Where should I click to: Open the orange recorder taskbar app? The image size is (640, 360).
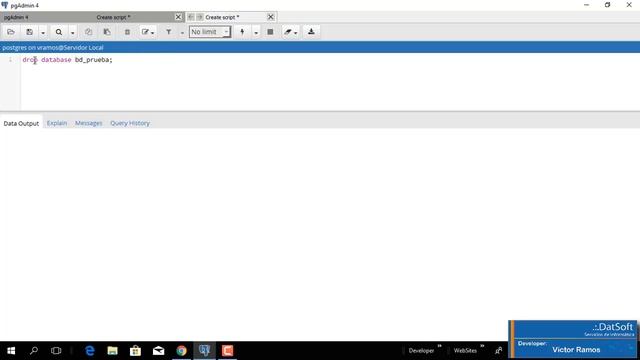coord(227,351)
